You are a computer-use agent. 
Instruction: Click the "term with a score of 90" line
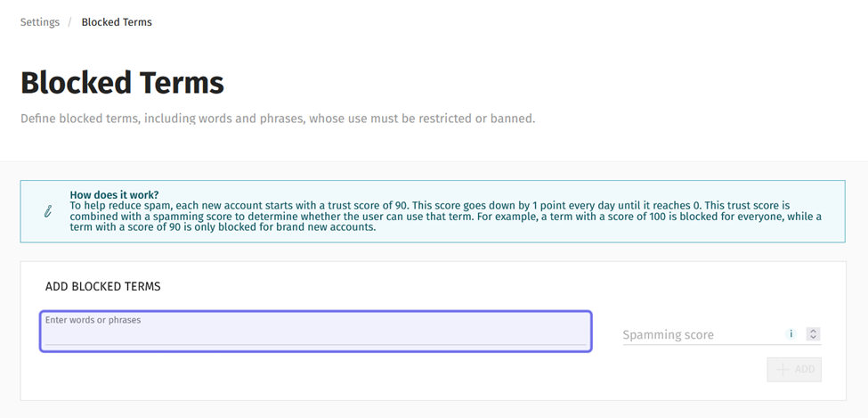pyautogui.click(x=223, y=227)
